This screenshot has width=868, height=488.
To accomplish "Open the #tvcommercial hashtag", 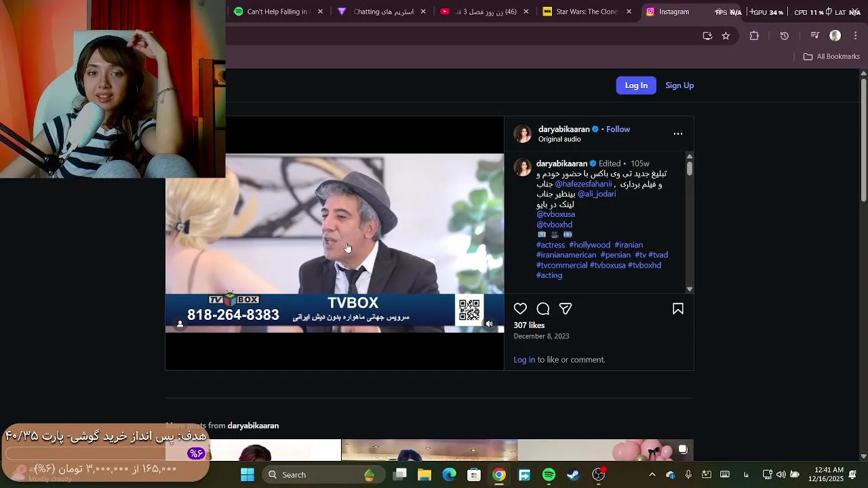I will (x=561, y=266).
